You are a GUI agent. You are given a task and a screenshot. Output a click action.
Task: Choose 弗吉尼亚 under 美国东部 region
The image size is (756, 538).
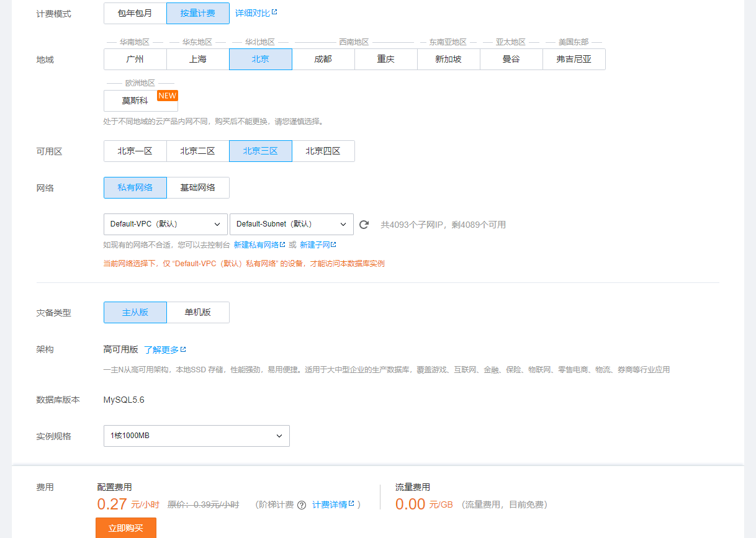[x=574, y=59]
